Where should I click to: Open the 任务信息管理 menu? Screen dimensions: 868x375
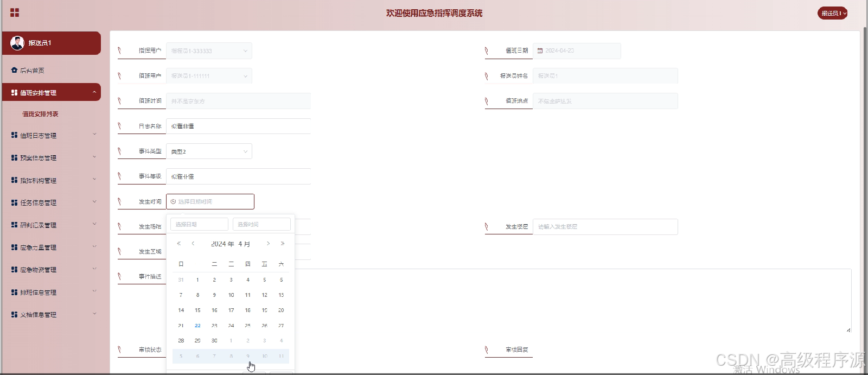pos(52,202)
